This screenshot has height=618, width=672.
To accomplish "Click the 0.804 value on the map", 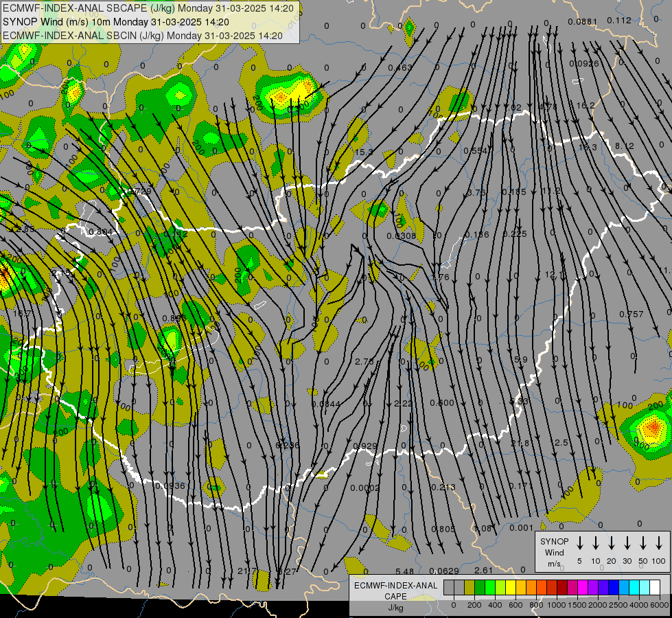I will (x=100, y=233).
